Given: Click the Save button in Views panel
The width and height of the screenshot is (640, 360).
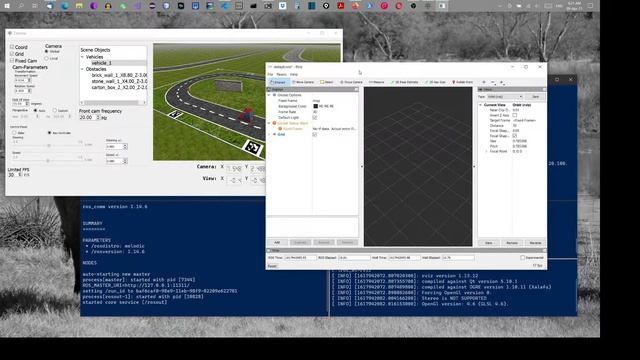Looking at the screenshot, I should pos(489,243).
